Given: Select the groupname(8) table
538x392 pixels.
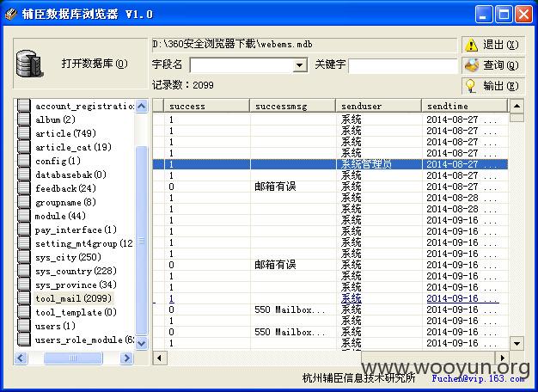Looking at the screenshot, I should (x=65, y=202).
